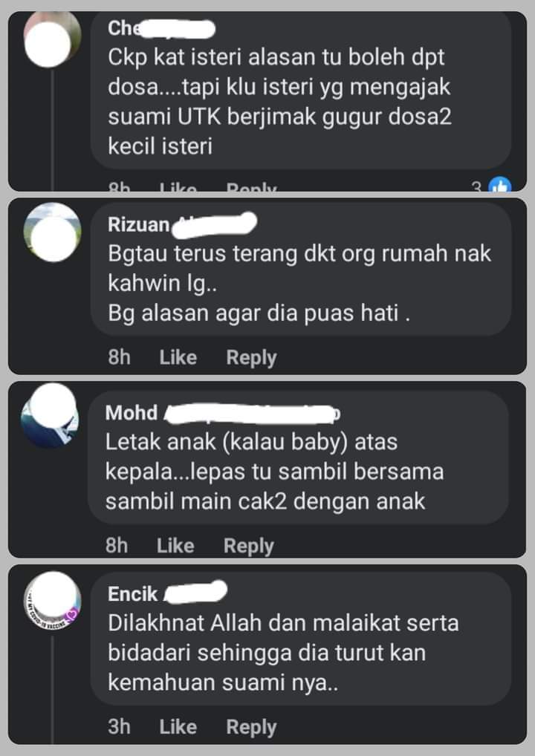Image resolution: width=535 pixels, height=756 pixels.
Task: Click the blue thumbs-up reaction icon
Action: 500,186
